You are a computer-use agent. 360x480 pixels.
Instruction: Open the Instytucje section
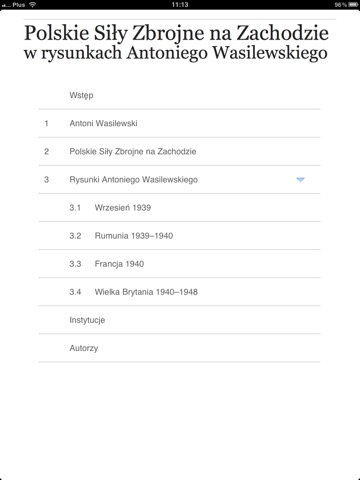179,320
